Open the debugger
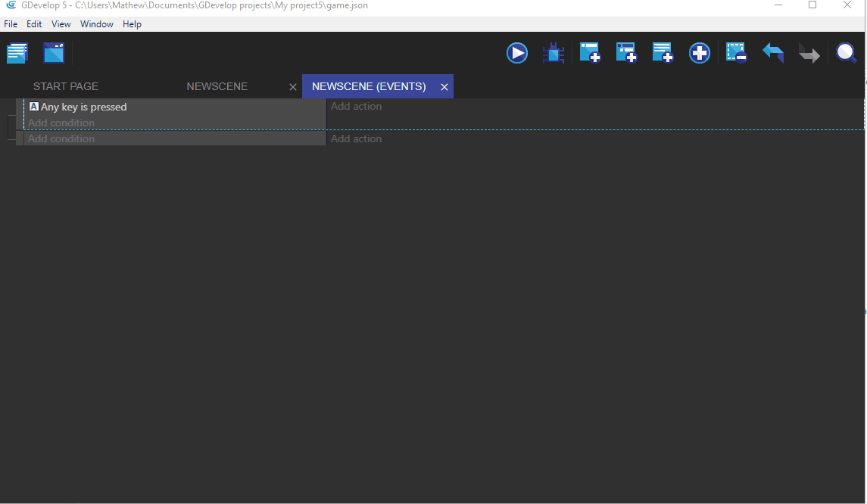This screenshot has width=867, height=504. tap(554, 52)
